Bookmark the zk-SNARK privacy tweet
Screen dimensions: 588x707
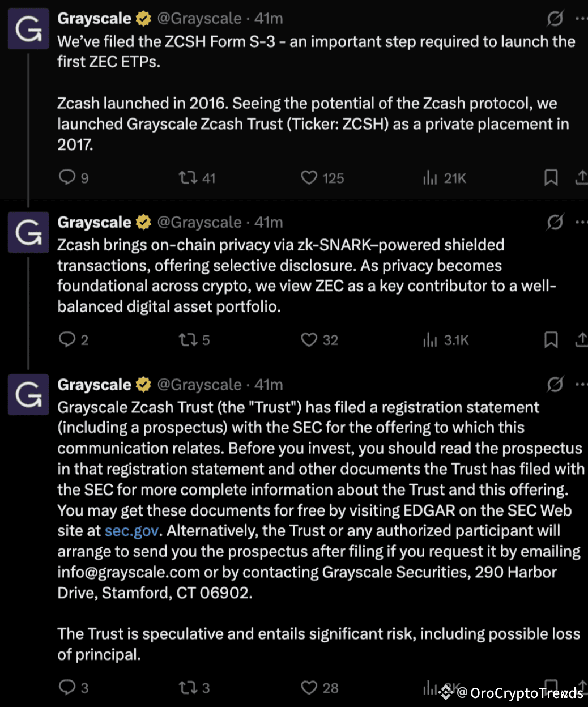(551, 340)
